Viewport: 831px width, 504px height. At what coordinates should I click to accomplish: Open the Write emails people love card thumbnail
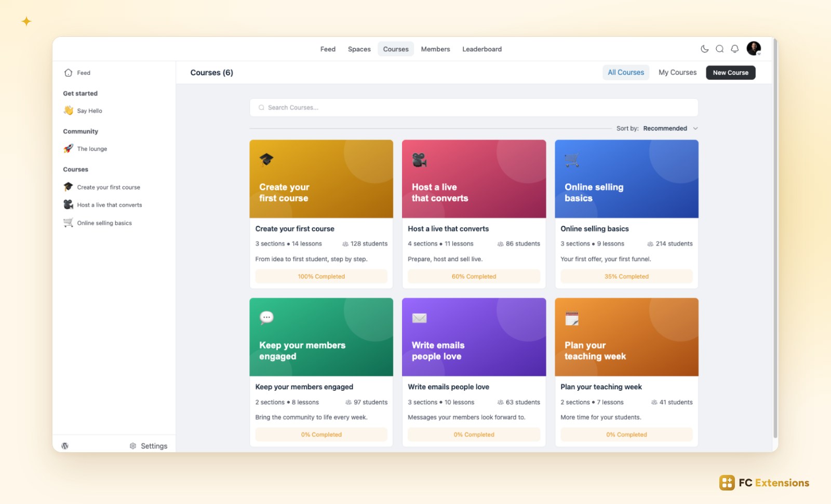(474, 337)
